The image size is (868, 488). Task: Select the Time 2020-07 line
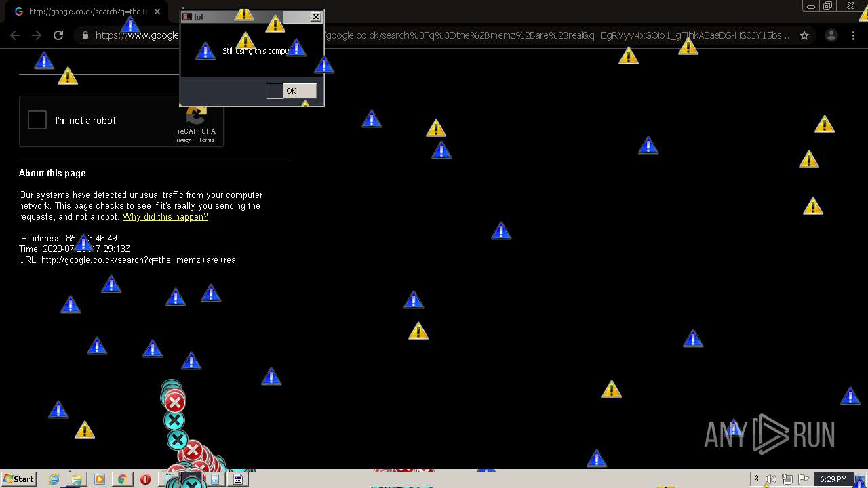pos(75,249)
